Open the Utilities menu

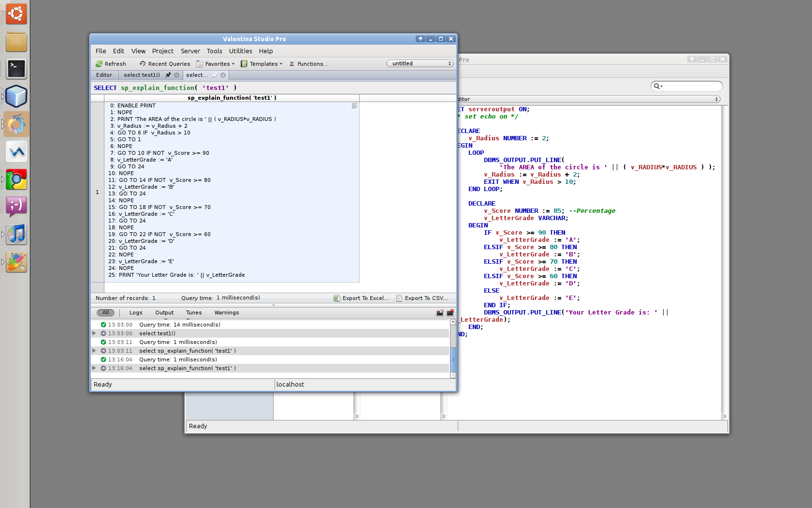[240, 51]
